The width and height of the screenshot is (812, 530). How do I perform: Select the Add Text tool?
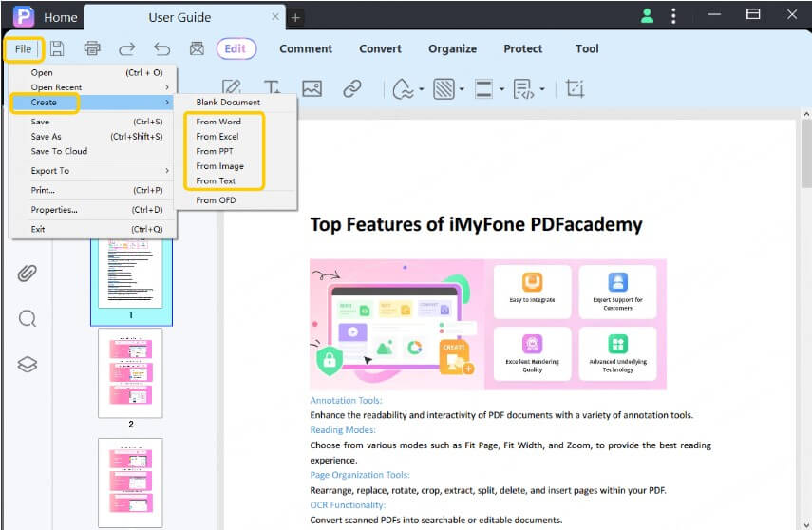click(x=272, y=88)
